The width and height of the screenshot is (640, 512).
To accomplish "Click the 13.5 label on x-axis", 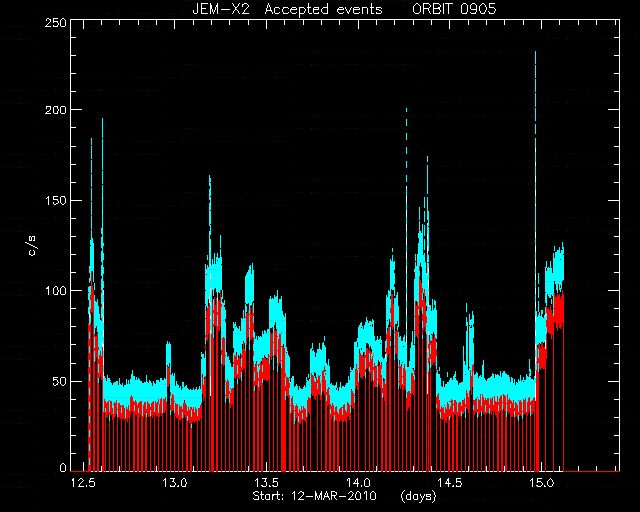I will 267,483.
